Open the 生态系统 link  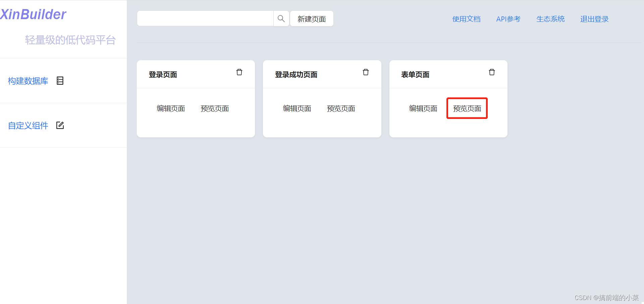click(550, 19)
